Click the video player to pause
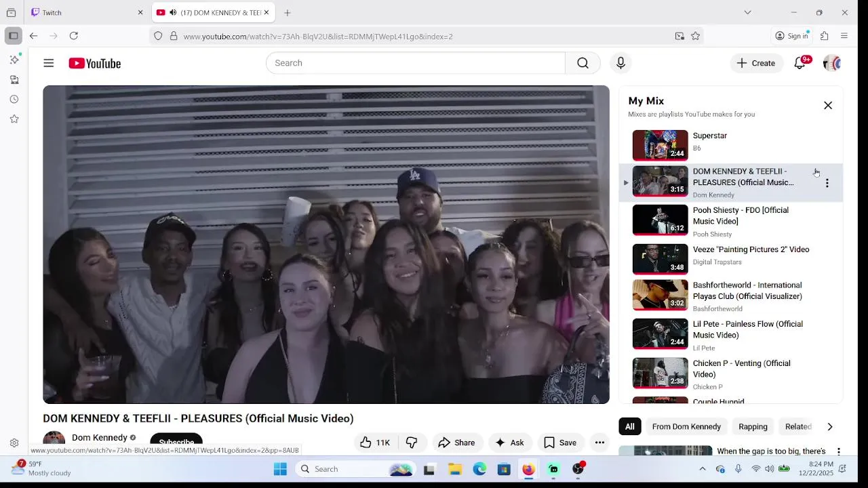Screen dimensions: 868x488 click(x=326, y=245)
